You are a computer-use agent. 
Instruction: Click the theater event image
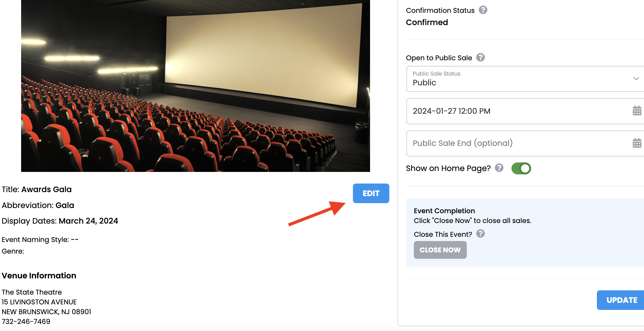coord(196,86)
